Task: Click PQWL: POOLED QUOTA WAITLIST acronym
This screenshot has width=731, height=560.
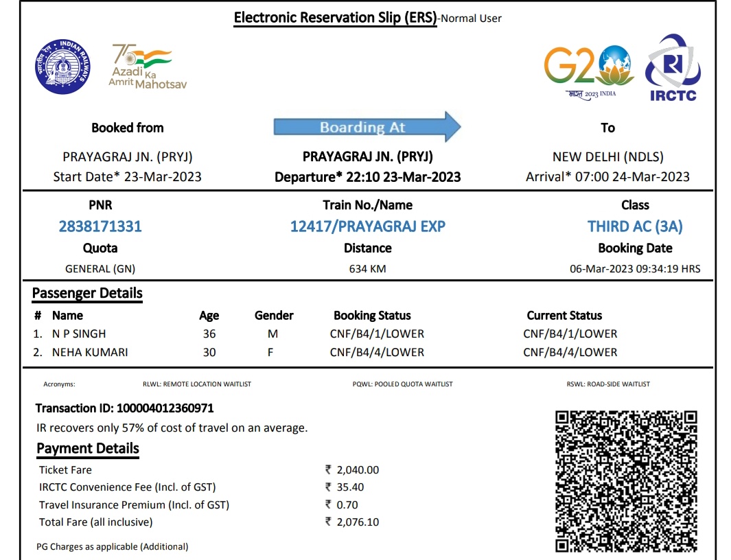Action: (402, 384)
